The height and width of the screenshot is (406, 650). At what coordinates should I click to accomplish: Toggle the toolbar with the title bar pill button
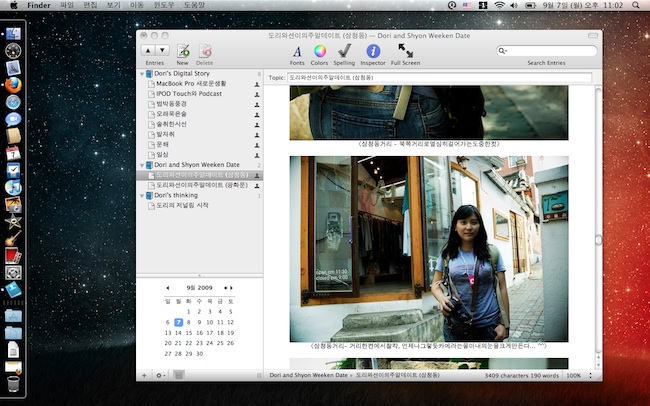593,36
